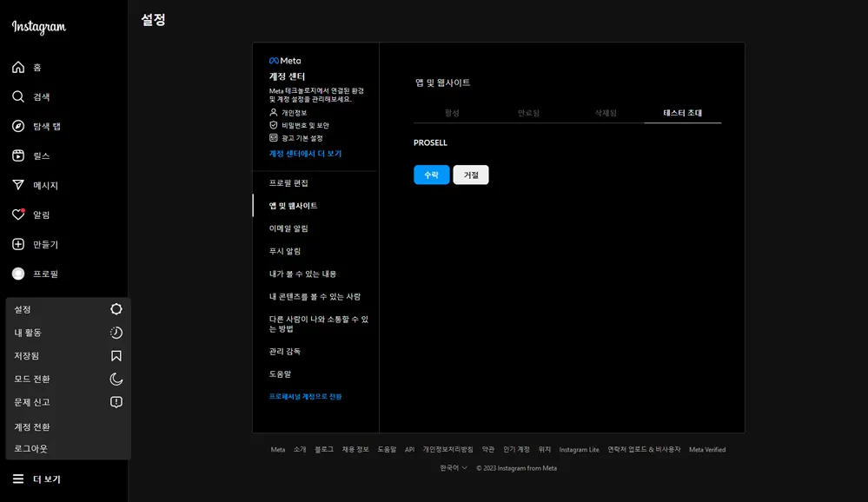
Task: Click the hamburger (더 보기) menu icon
Action: click(x=18, y=479)
